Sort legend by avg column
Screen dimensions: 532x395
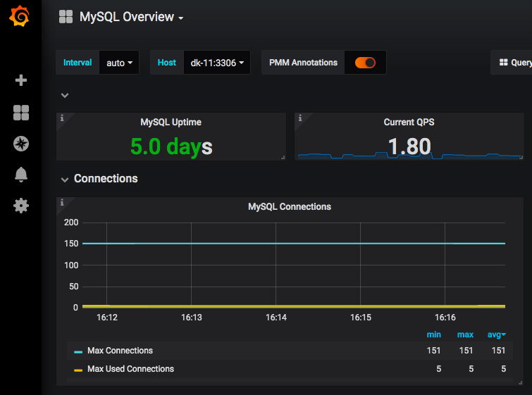496,334
